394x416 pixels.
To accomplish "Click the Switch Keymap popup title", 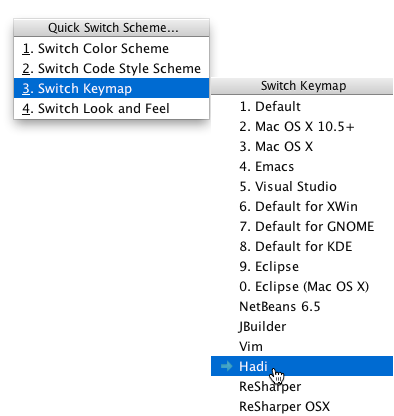I will point(302,86).
